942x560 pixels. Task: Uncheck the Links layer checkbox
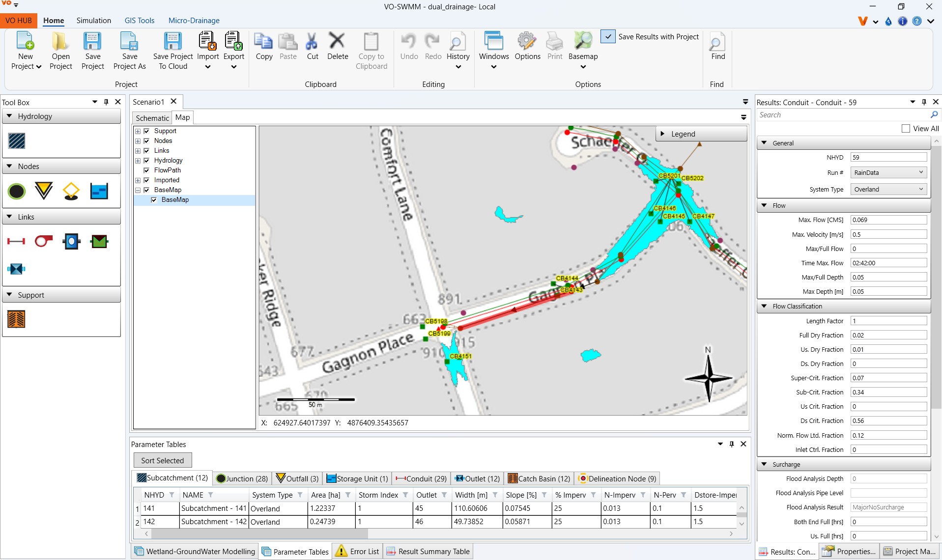[x=146, y=151]
